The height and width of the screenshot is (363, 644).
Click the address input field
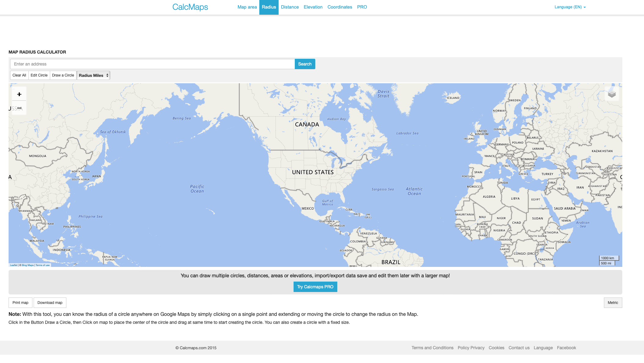click(152, 64)
